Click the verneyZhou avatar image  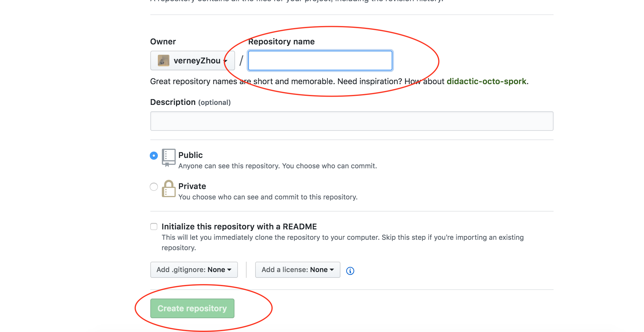click(x=163, y=61)
